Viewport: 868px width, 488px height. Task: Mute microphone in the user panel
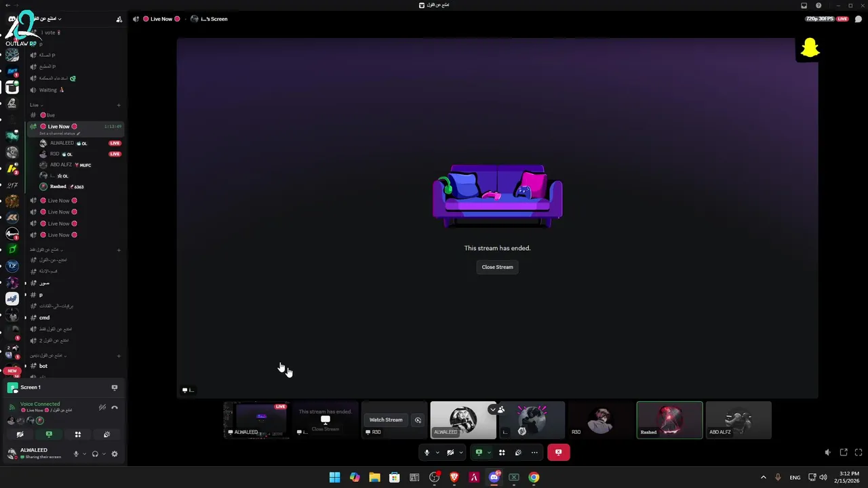point(76,454)
